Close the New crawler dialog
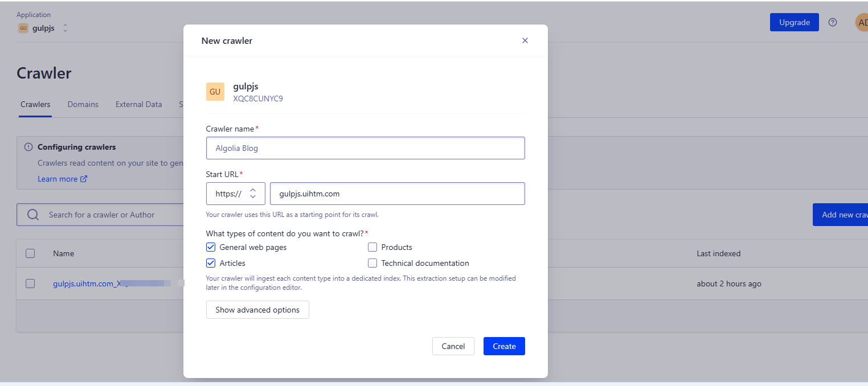 tap(525, 40)
